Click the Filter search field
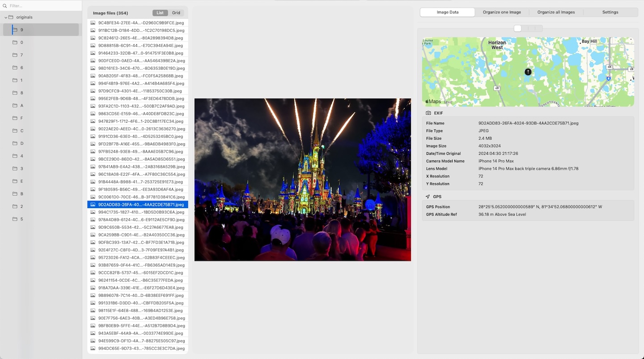The height and width of the screenshot is (359, 644). [x=42, y=6]
